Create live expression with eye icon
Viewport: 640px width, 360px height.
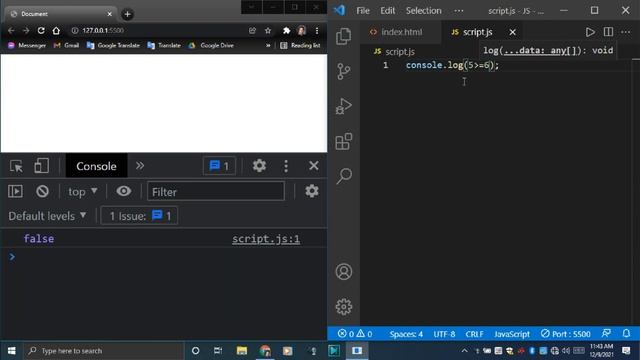click(x=123, y=191)
